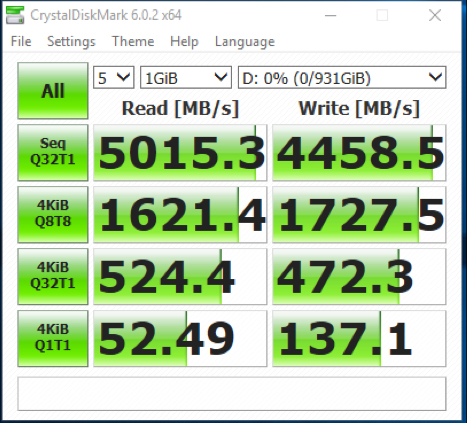
Task: Expand the 1GiB test size dropdown
Action: (x=186, y=78)
